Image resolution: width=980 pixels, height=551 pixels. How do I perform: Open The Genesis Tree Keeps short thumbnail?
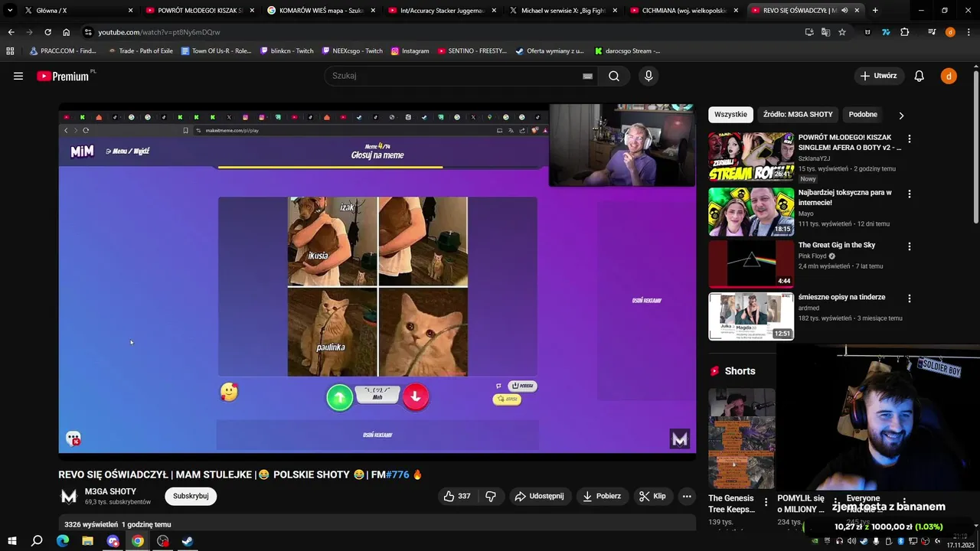741,439
